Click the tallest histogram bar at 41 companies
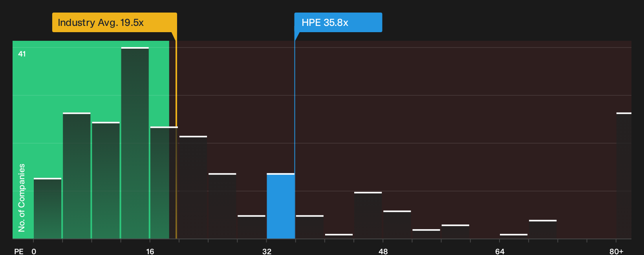 [x=135, y=143]
